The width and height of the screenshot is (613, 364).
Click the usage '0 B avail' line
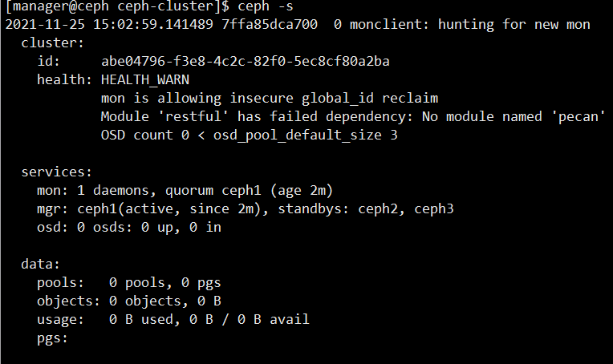tap(173, 319)
